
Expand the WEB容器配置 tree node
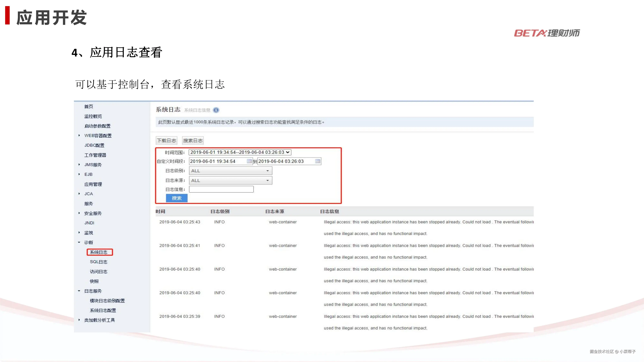(x=79, y=135)
